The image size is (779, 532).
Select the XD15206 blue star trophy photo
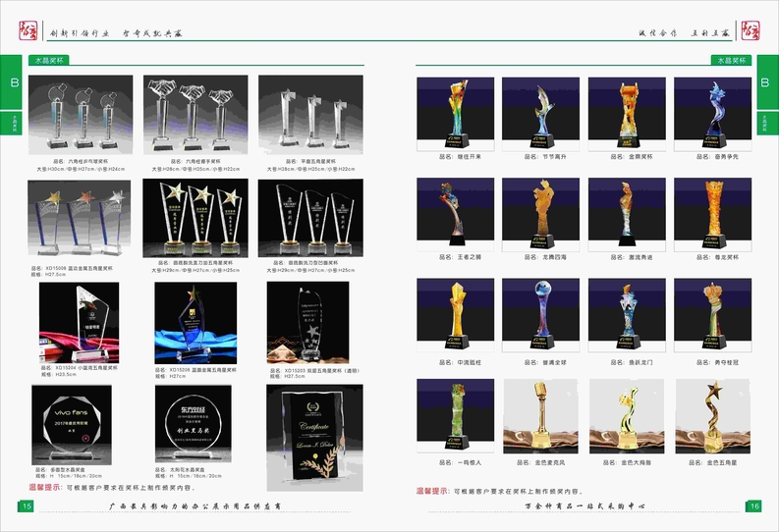(193, 321)
